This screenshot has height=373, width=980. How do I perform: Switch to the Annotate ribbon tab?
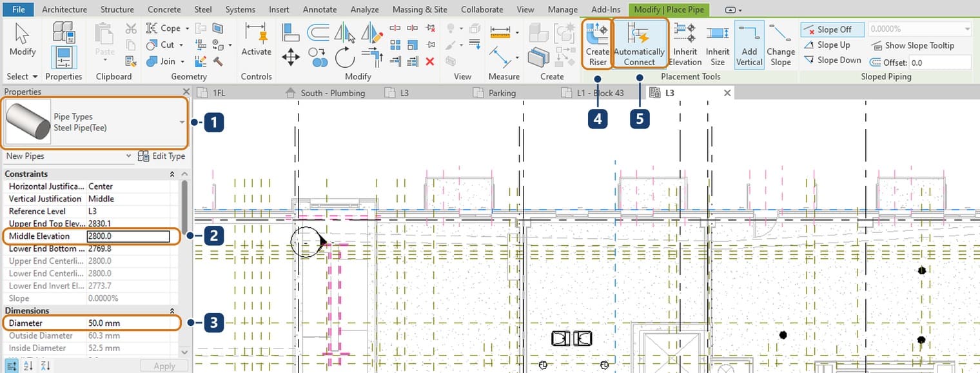point(320,10)
